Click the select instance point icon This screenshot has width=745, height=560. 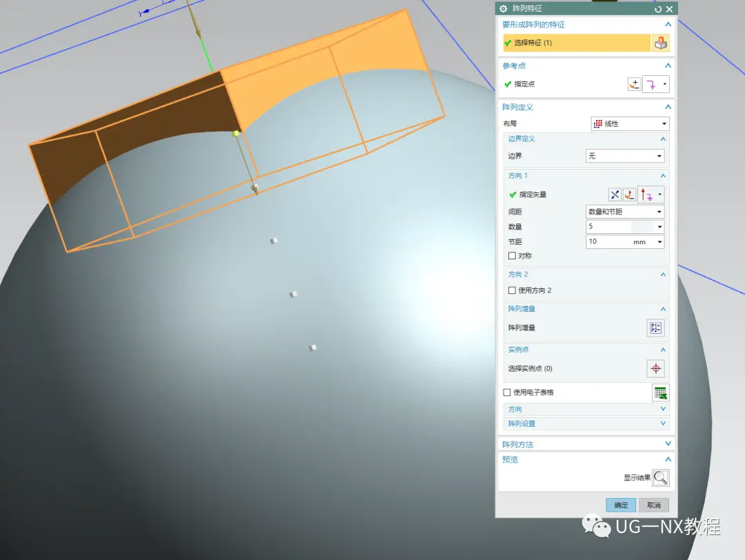coord(656,368)
